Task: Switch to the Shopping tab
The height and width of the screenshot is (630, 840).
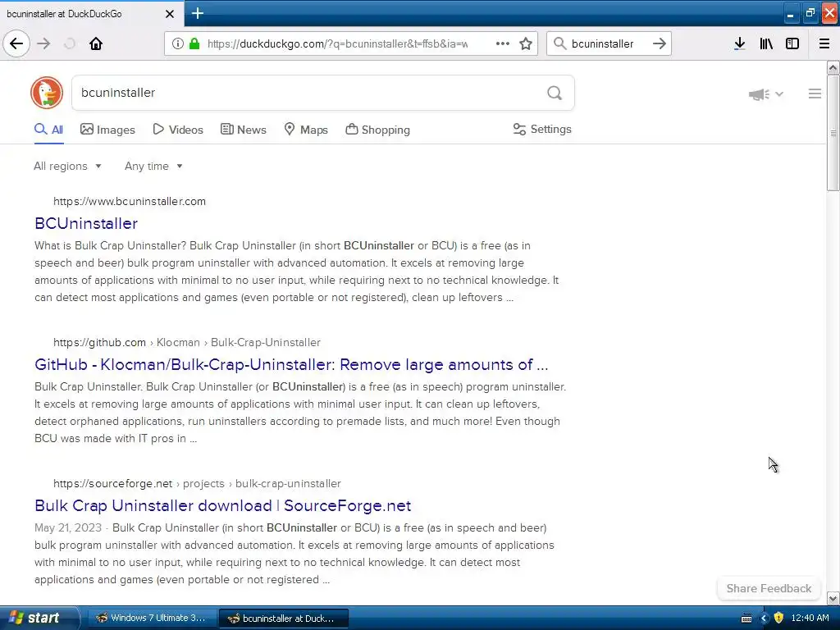Action: 377,130
